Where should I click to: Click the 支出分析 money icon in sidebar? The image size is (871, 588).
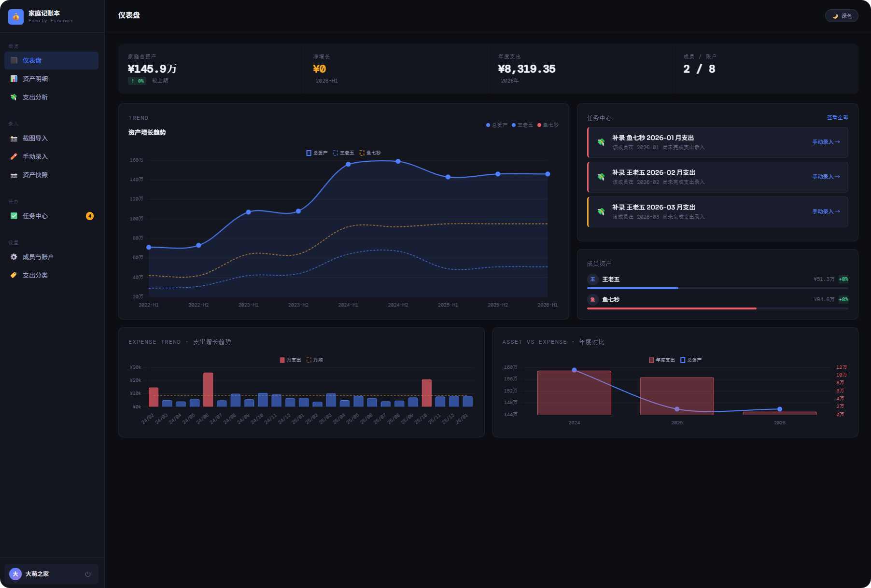[14, 97]
